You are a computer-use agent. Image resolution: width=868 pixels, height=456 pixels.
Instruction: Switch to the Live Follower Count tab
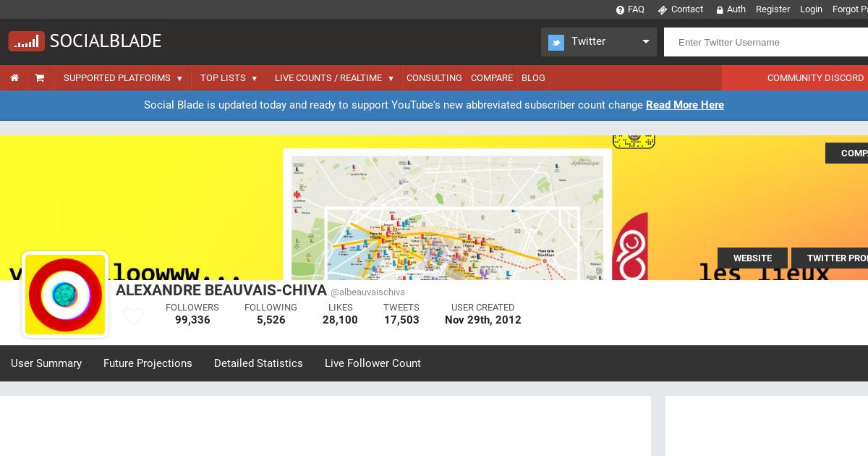(373, 363)
